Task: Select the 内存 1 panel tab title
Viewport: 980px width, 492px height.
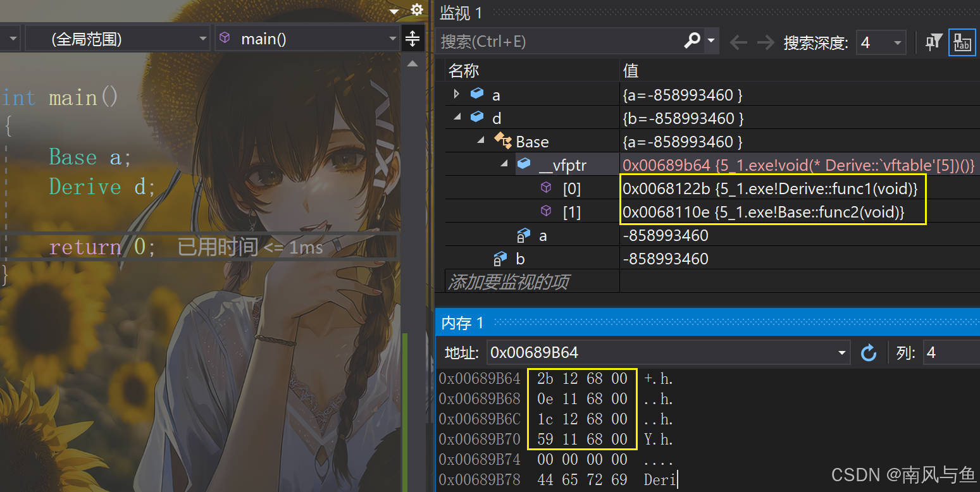Action: (462, 323)
